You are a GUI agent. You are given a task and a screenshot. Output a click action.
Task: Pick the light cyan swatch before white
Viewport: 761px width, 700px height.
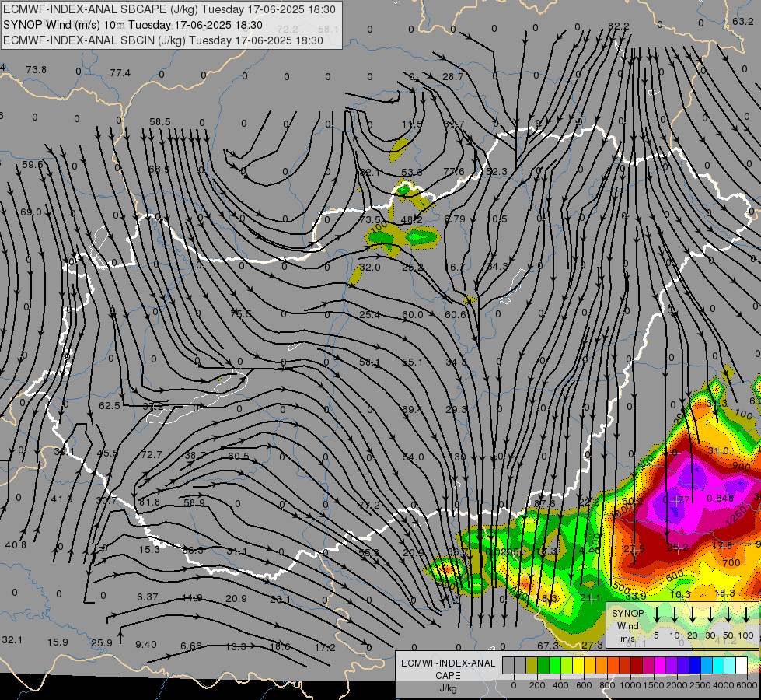tap(729, 665)
